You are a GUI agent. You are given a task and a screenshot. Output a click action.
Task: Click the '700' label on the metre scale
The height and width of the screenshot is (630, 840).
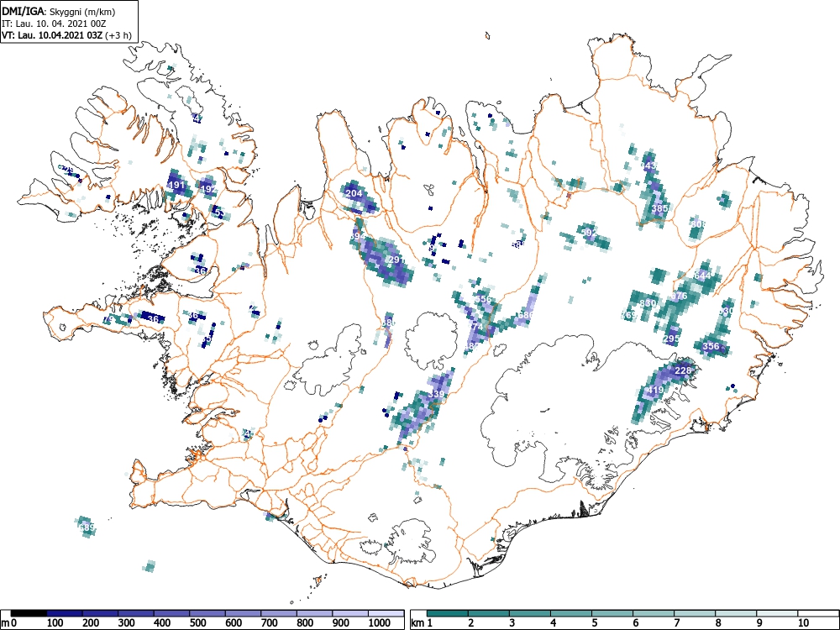pyautogui.click(x=269, y=623)
